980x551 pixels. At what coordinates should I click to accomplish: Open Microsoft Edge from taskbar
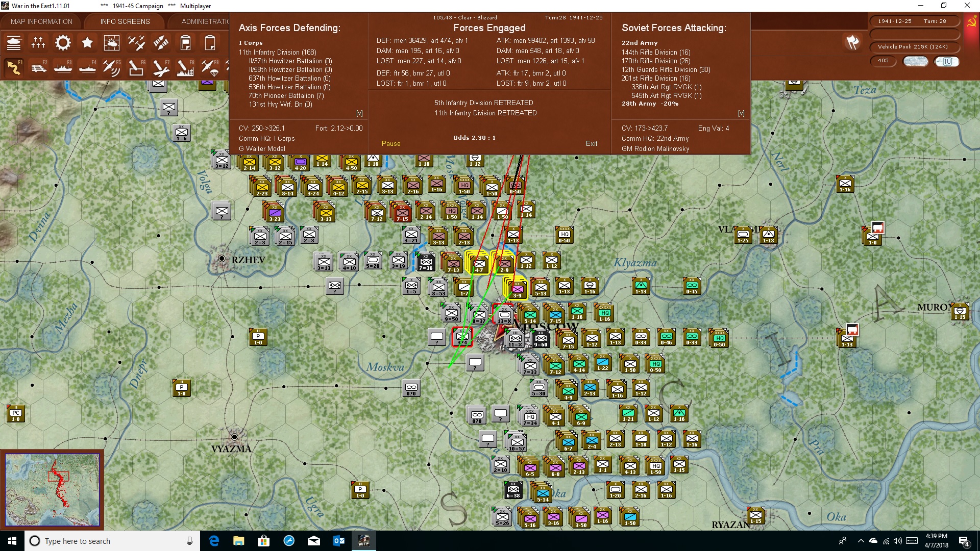(214, 541)
